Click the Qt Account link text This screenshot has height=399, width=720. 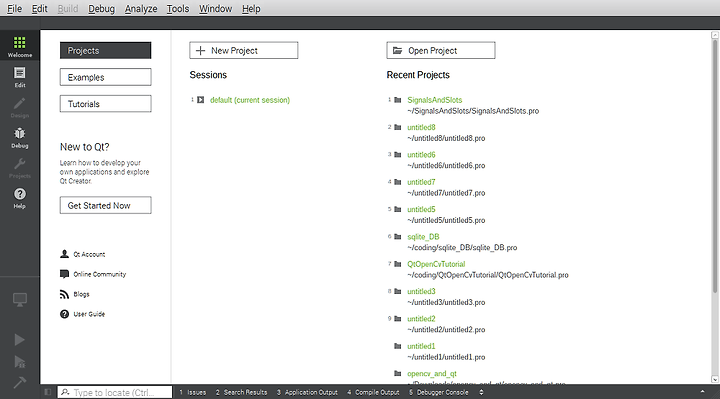click(x=89, y=254)
